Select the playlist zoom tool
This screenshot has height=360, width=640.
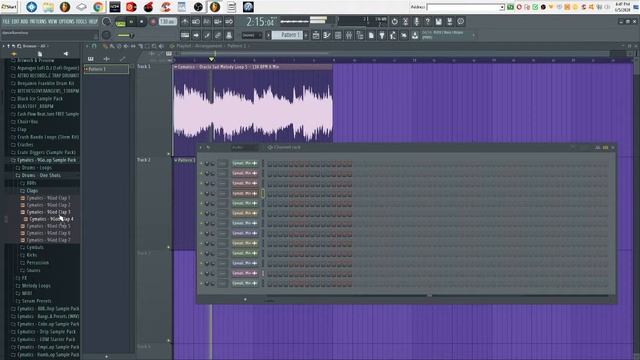(154, 46)
